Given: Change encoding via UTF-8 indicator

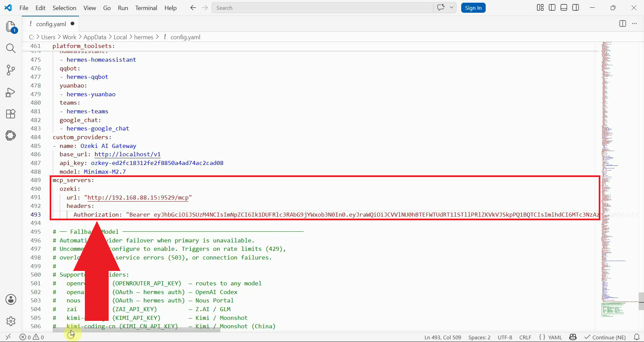Looking at the screenshot, I should [x=505, y=337].
